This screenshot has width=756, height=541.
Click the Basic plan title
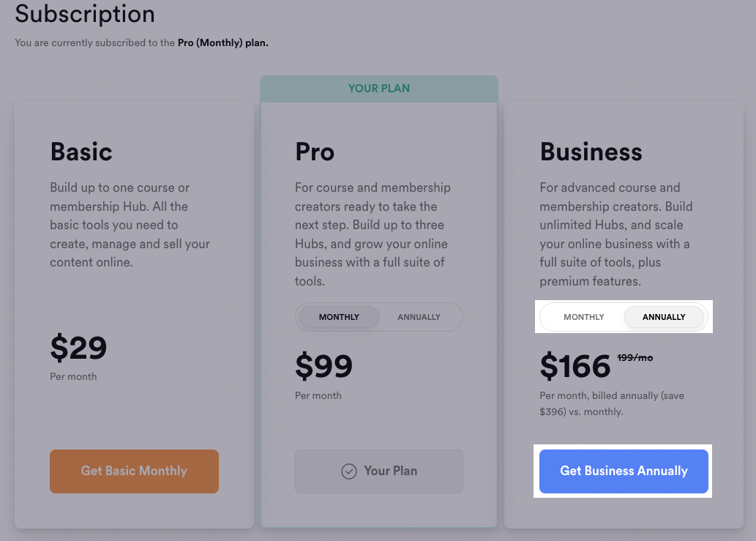tap(81, 152)
